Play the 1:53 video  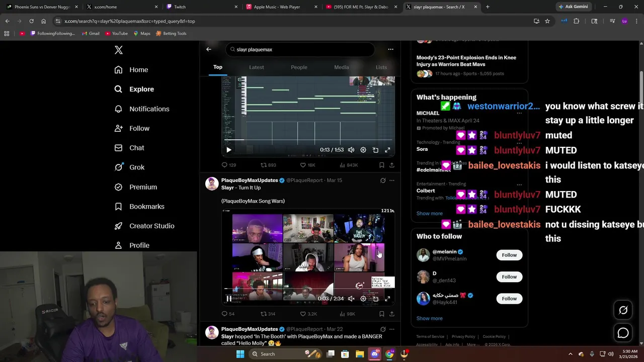click(228, 150)
